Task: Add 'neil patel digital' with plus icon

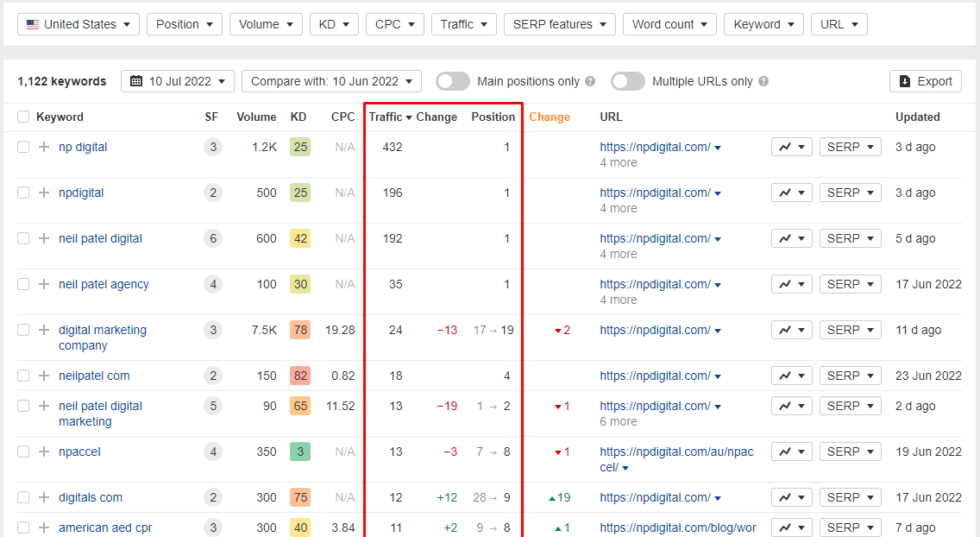Action: pos(44,238)
